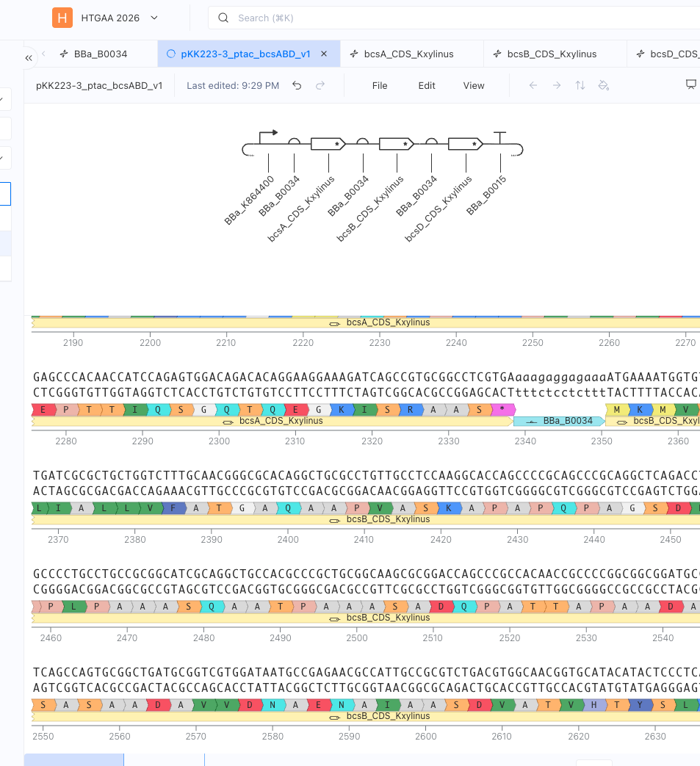
Task: Select the BBa_B0015 diagram label
Action: tap(486, 195)
